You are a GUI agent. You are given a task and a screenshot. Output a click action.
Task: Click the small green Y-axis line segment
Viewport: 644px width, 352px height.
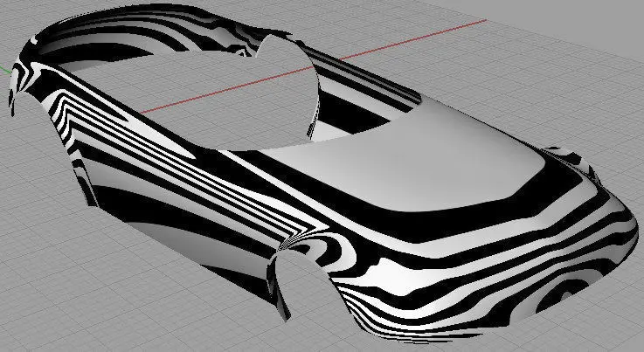coord(5,70)
